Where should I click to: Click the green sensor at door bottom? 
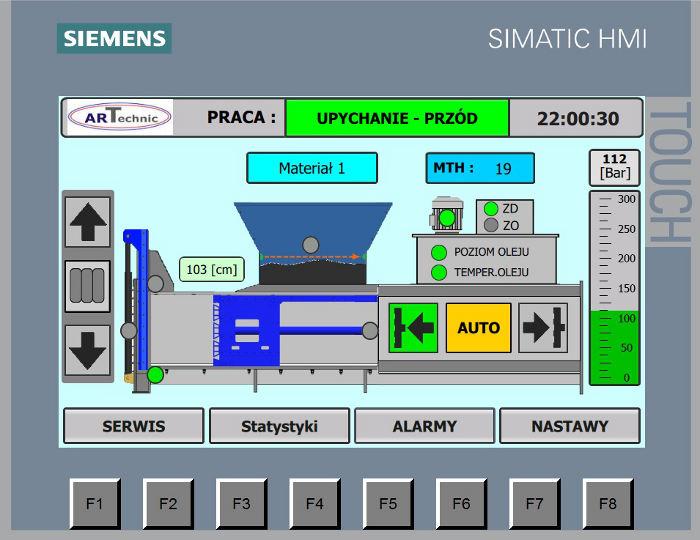(x=155, y=374)
